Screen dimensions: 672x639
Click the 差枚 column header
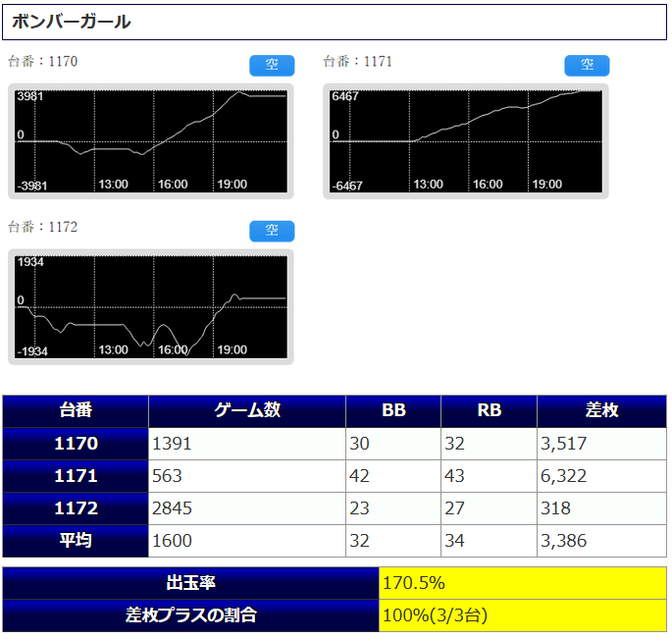tap(601, 410)
